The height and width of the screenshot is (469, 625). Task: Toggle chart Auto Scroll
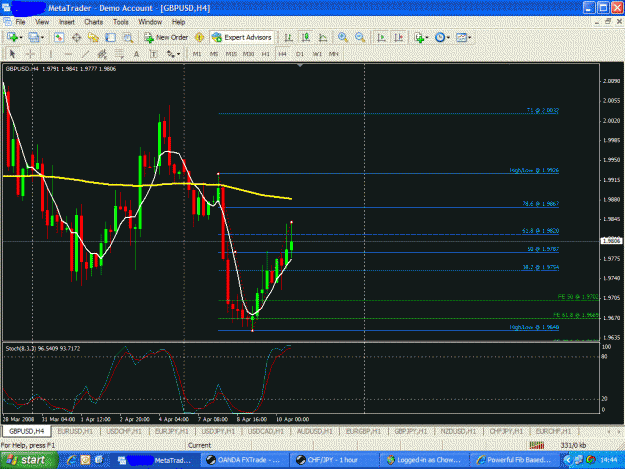381,37
